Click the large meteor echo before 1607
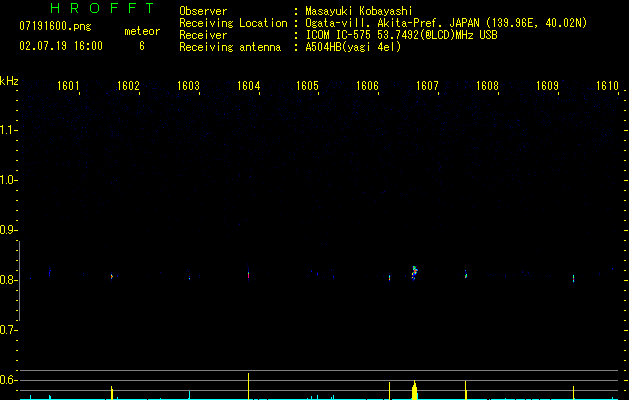Screen dimensions: 629x400 pyautogui.click(x=414, y=273)
